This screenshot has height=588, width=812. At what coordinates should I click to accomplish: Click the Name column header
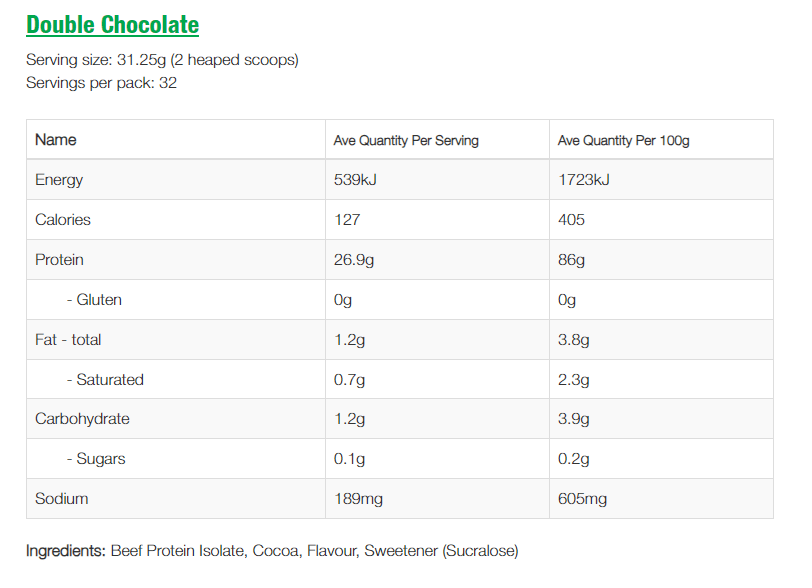point(56,140)
